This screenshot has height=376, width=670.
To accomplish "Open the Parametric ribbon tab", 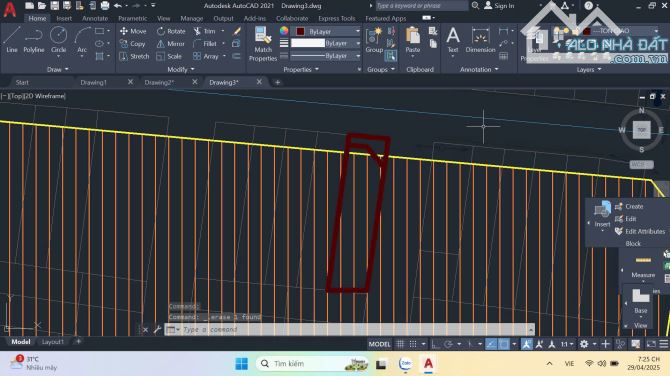I will tap(132, 18).
